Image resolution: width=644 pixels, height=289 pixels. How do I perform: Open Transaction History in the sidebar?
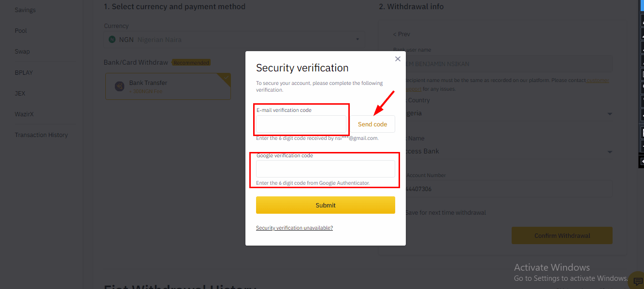tap(41, 135)
